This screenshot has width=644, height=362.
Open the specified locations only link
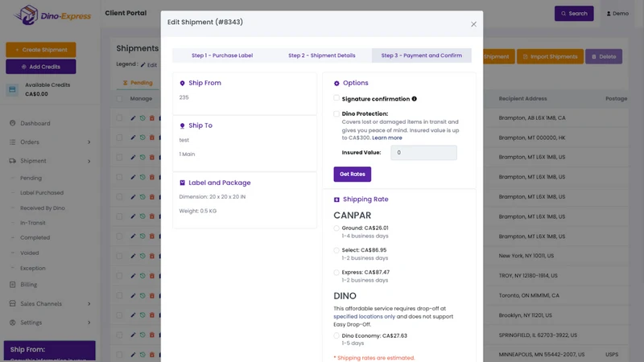(x=364, y=316)
